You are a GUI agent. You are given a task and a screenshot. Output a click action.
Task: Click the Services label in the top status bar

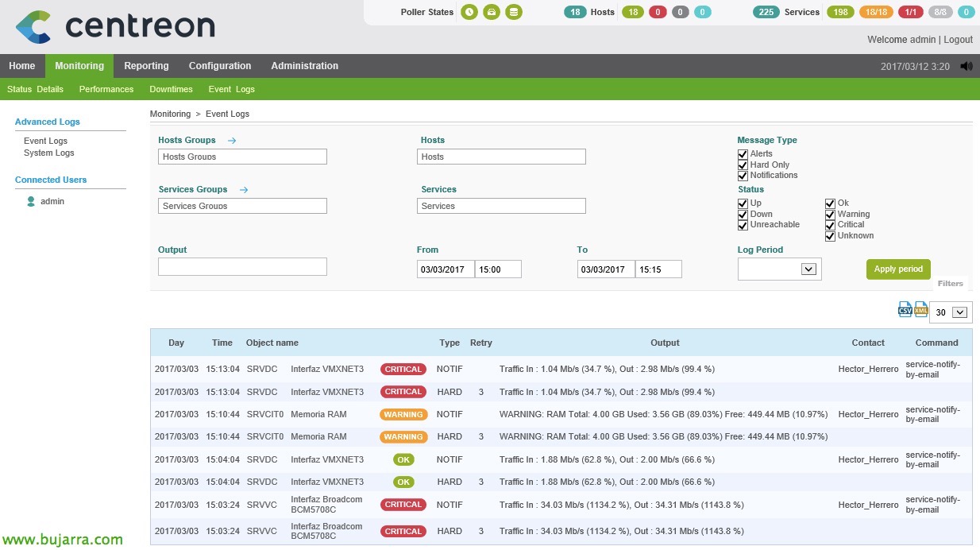pos(802,12)
